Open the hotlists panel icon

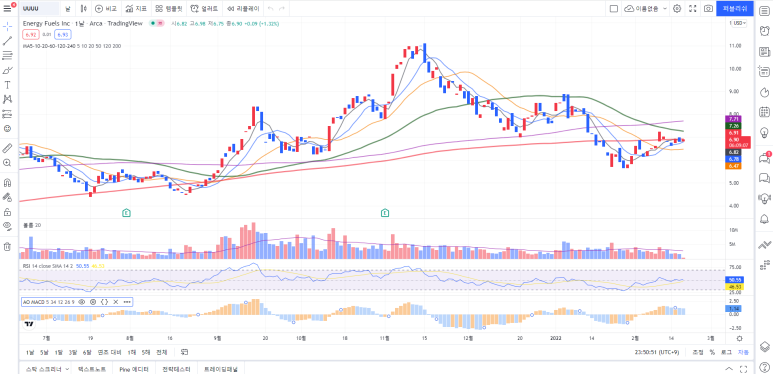[765, 92]
